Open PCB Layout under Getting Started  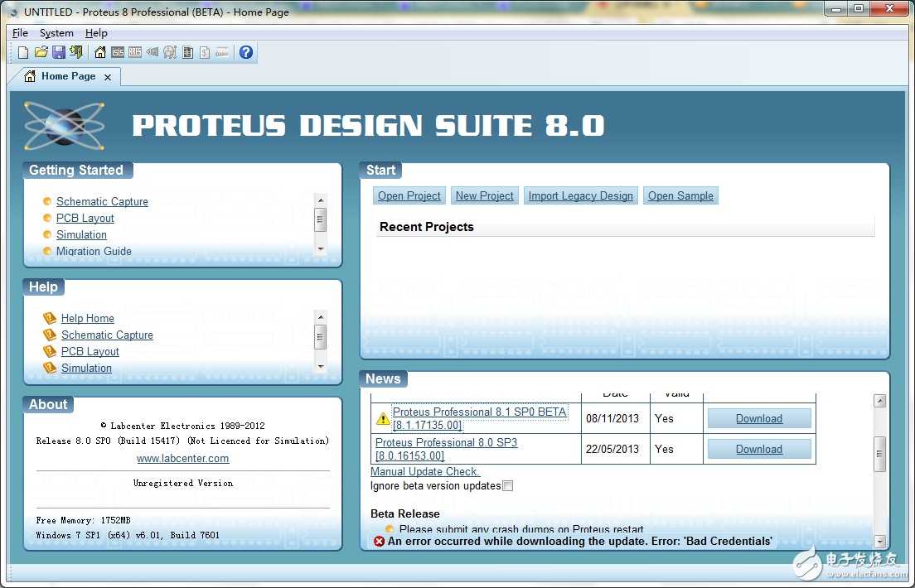point(85,218)
